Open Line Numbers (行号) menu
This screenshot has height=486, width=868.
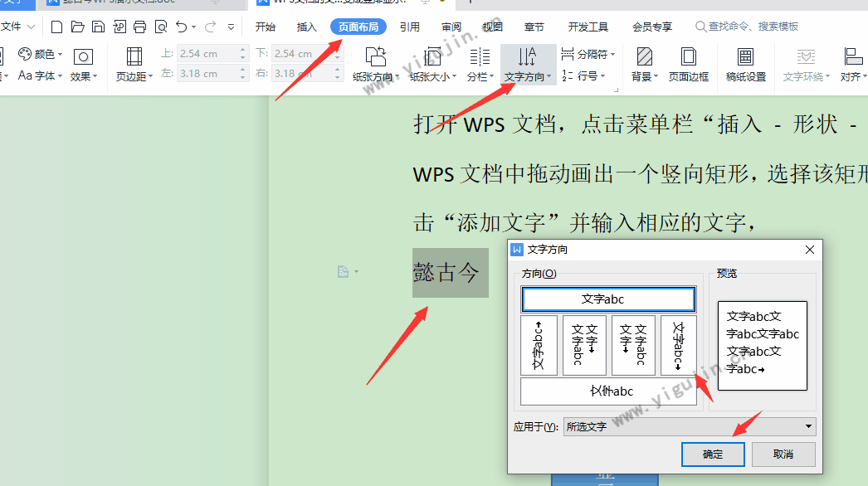[x=583, y=75]
